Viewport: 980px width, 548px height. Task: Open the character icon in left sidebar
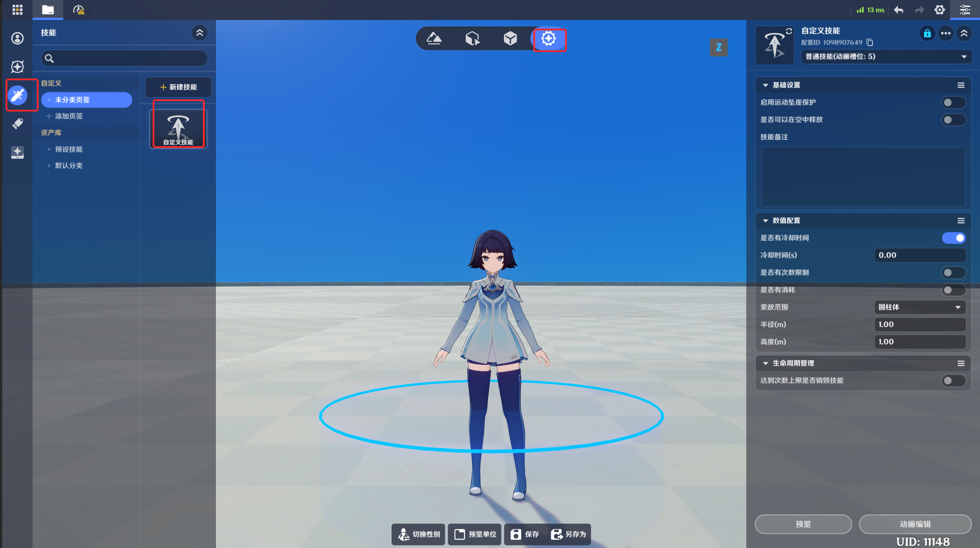17,39
